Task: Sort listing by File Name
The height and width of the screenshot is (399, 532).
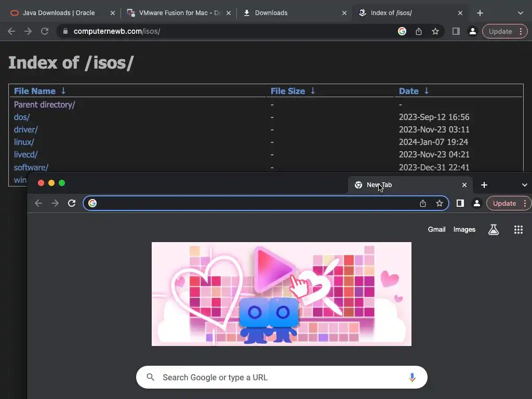Action: tap(39, 91)
